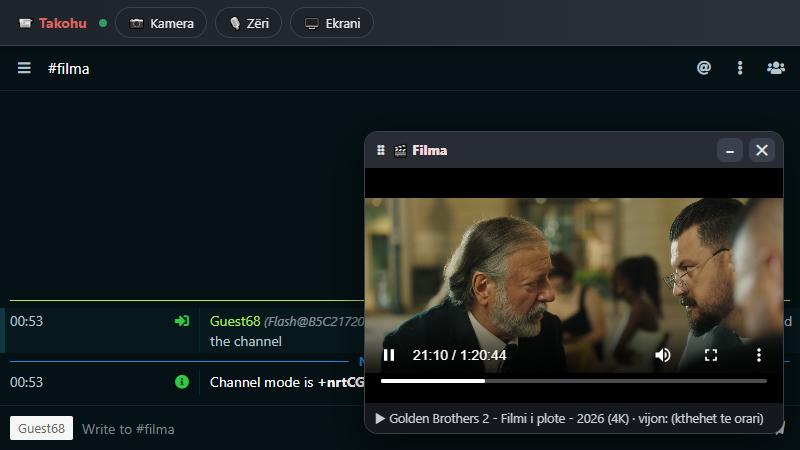Click the channel mode info icon
The width and height of the screenshot is (800, 450).
click(182, 382)
